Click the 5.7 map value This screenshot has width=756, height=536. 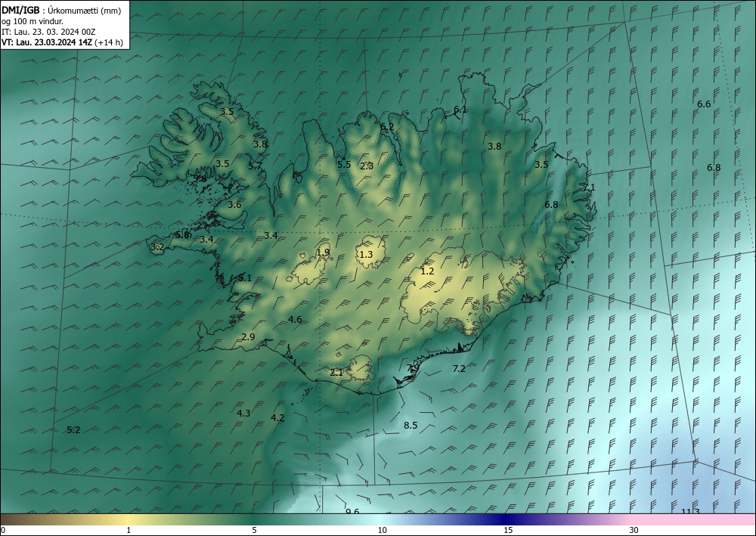coord(255,166)
